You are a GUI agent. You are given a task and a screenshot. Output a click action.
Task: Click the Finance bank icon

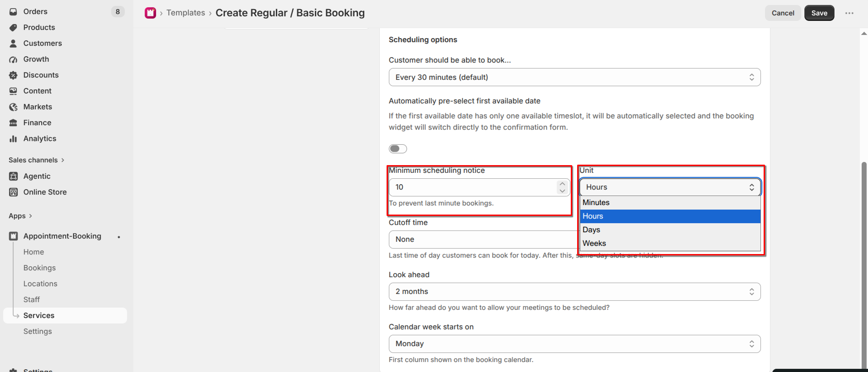13,123
